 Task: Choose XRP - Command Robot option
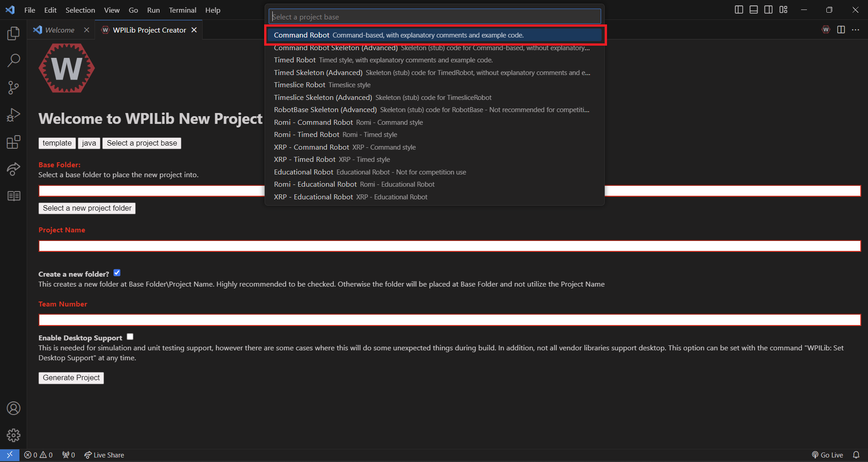[x=435, y=147]
